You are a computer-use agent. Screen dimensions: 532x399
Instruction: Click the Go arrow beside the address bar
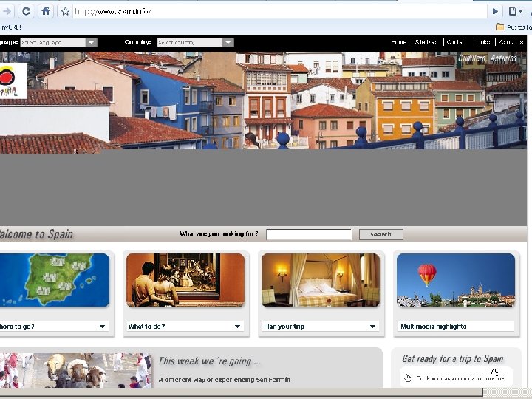pyautogui.click(x=495, y=12)
